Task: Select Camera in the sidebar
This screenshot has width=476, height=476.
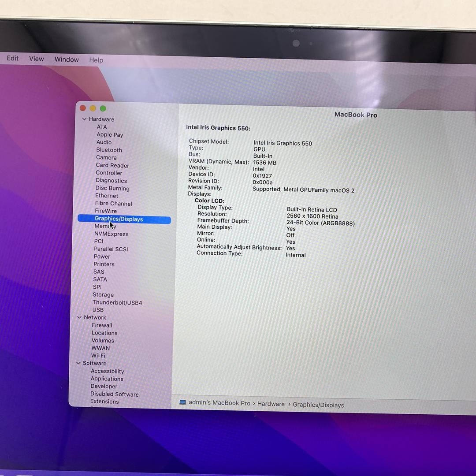Action: tap(106, 157)
